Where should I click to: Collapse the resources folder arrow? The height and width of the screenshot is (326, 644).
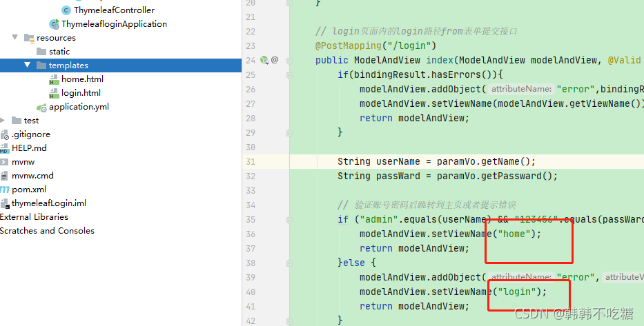click(15, 37)
